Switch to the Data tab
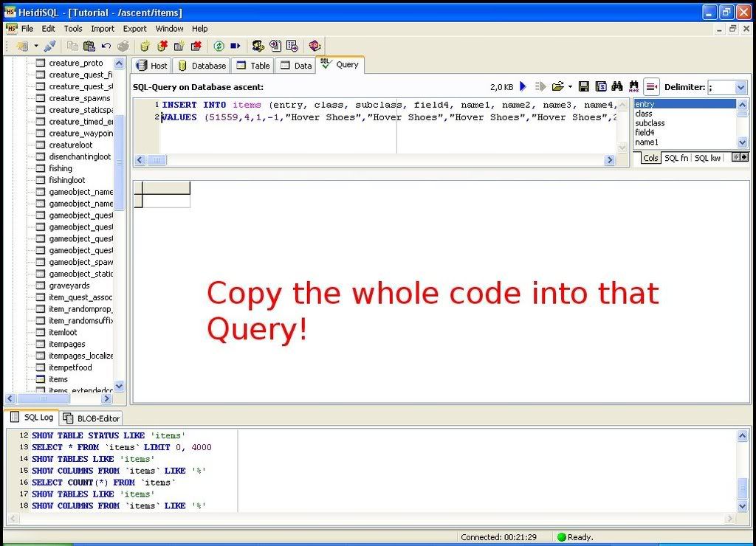 pos(296,66)
